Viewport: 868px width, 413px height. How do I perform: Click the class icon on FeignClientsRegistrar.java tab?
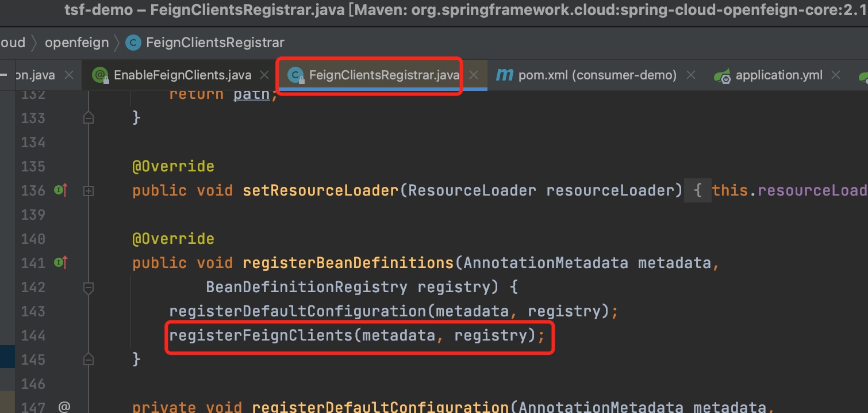click(295, 75)
